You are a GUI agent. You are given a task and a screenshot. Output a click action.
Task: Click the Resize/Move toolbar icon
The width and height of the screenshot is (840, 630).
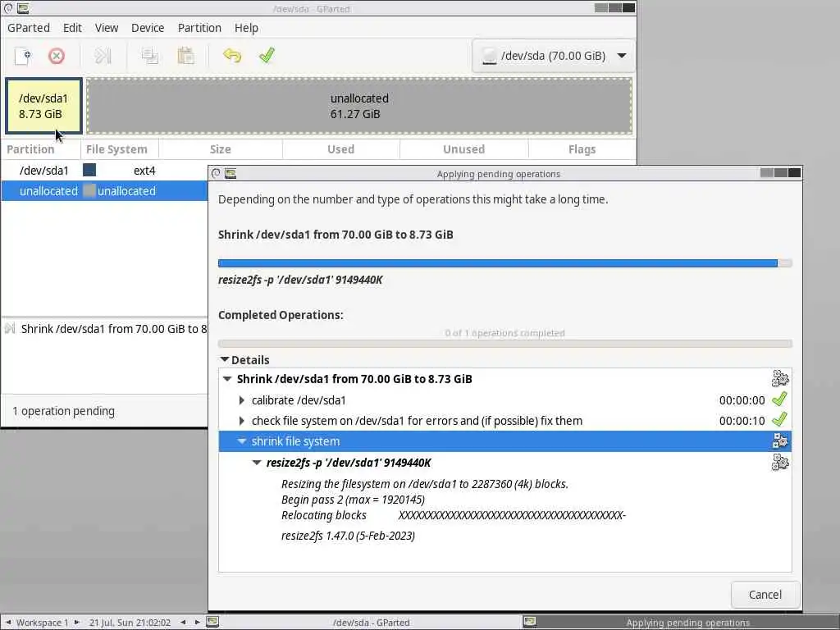(103, 56)
